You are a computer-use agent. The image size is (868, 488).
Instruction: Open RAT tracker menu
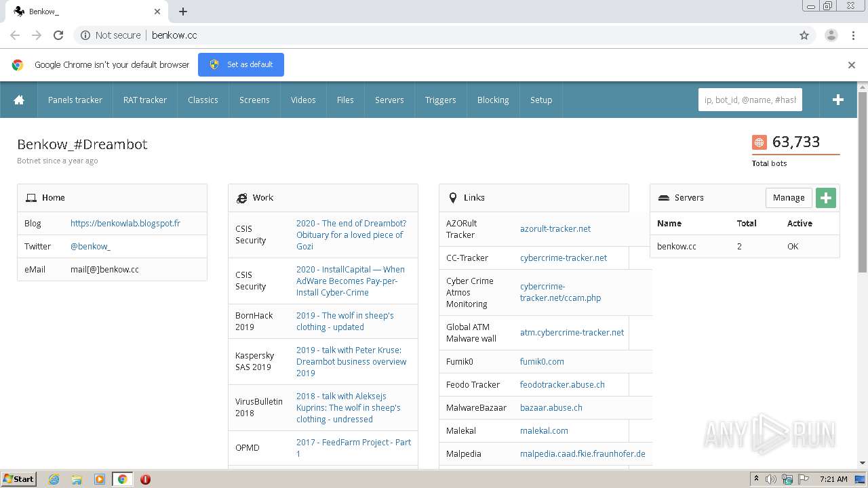pos(145,100)
